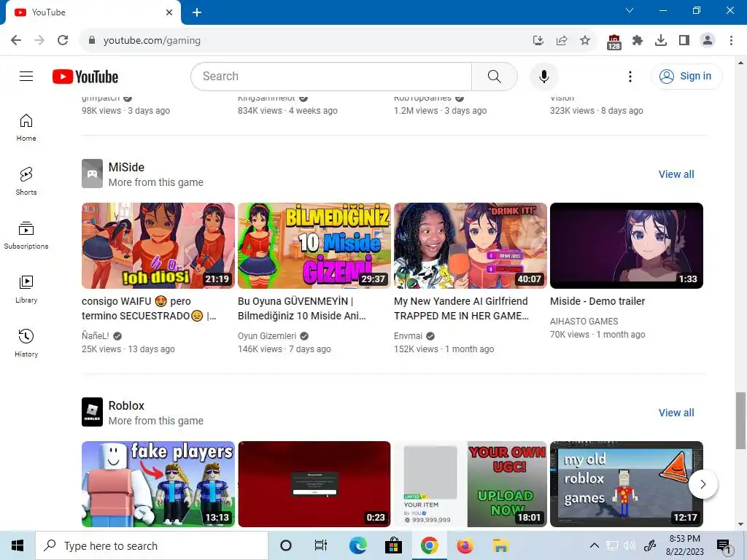Click the Roblox game logo icon
Viewport: 747px width, 560px height.
point(92,412)
